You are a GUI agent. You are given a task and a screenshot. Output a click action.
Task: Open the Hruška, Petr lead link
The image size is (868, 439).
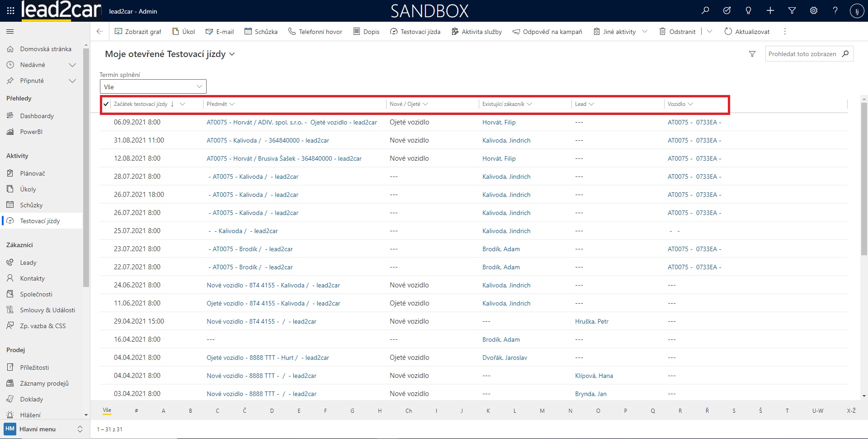(591, 321)
